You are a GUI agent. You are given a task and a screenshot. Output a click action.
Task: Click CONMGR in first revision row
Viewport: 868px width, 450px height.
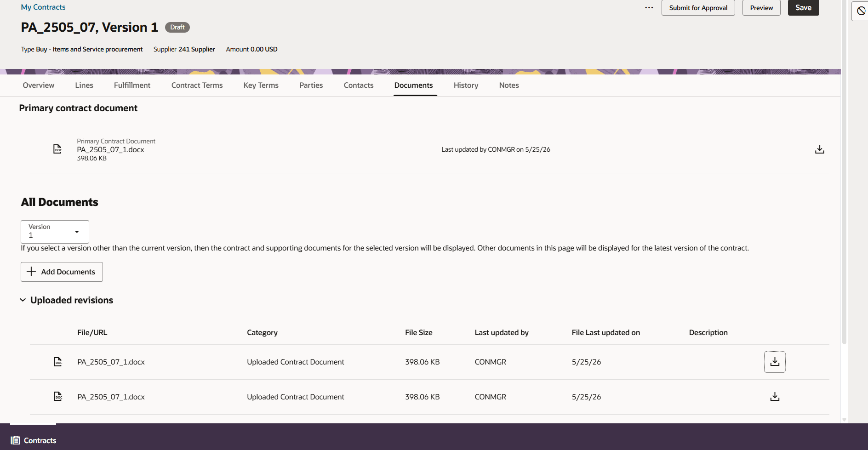point(490,362)
